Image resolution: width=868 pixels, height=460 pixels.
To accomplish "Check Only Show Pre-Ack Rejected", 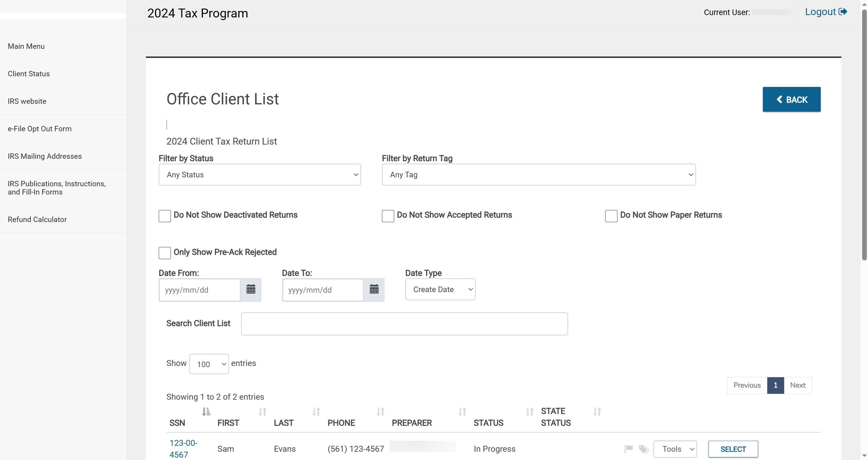I will click(x=165, y=253).
